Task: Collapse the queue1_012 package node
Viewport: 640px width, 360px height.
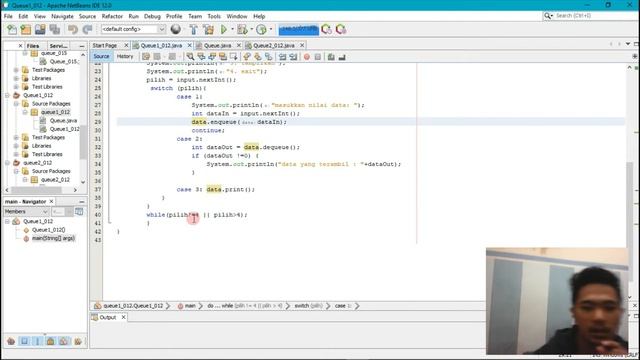Action: pos(25,112)
